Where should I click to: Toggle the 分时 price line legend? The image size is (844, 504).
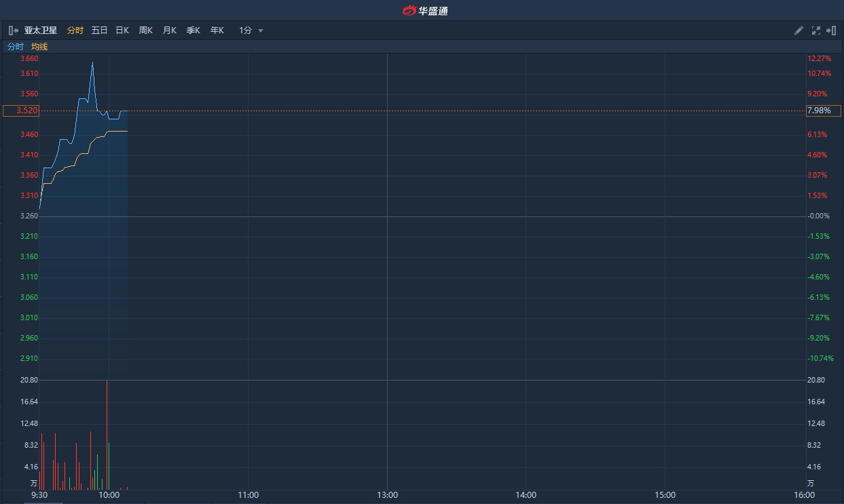click(15, 47)
